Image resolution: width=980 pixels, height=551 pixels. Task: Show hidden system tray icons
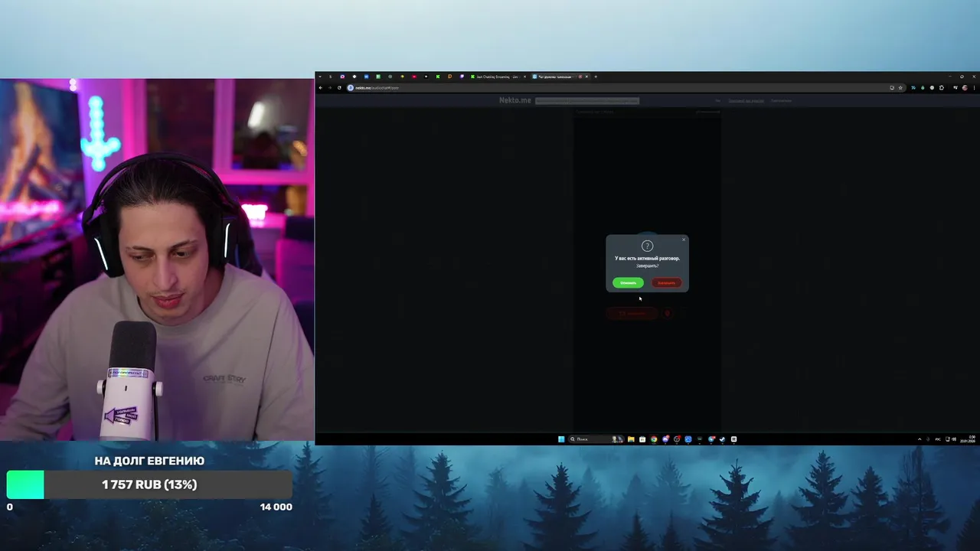coord(920,439)
